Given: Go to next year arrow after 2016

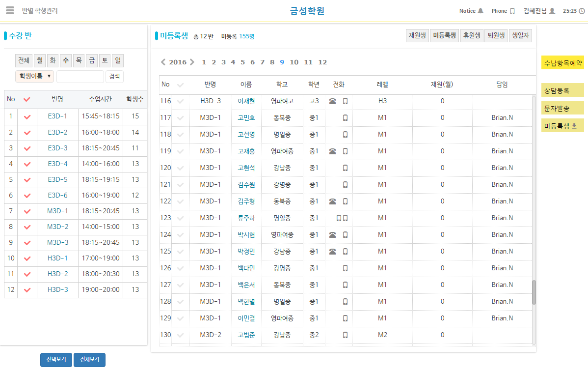Looking at the screenshot, I should tap(192, 62).
